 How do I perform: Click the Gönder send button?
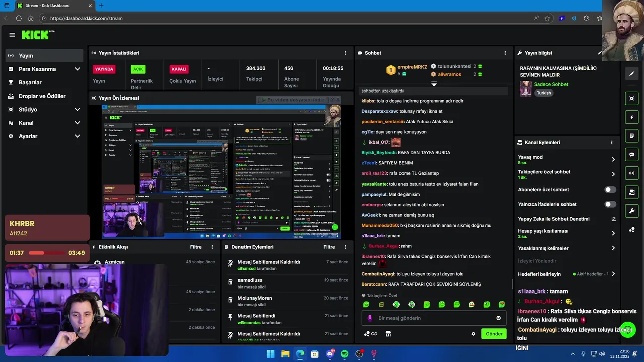tap(494, 334)
